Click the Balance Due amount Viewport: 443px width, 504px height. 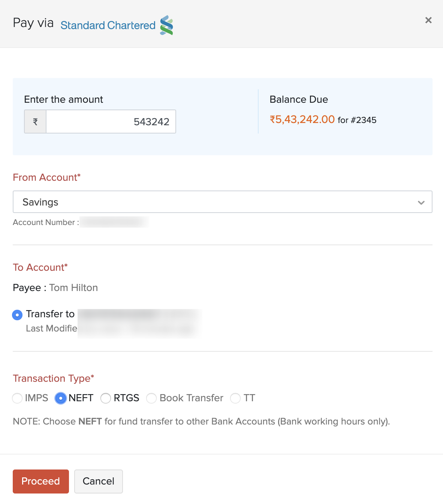point(302,119)
